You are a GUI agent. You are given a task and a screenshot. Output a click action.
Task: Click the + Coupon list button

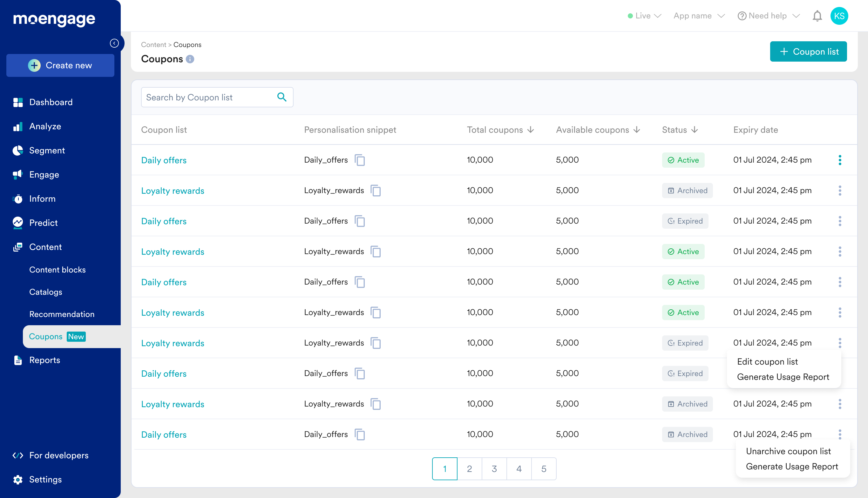point(808,52)
